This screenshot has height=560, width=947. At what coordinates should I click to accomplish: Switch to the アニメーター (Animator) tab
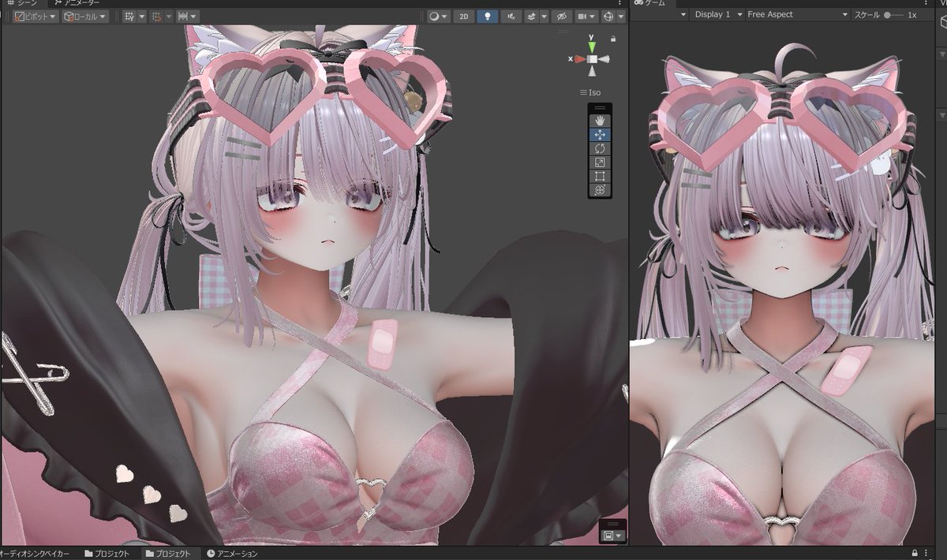pyautogui.click(x=77, y=3)
